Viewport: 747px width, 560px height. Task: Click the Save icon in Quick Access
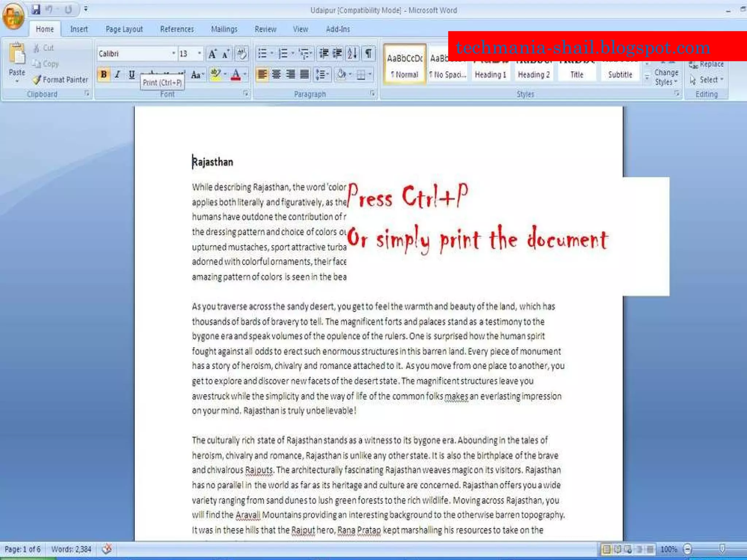coord(36,9)
